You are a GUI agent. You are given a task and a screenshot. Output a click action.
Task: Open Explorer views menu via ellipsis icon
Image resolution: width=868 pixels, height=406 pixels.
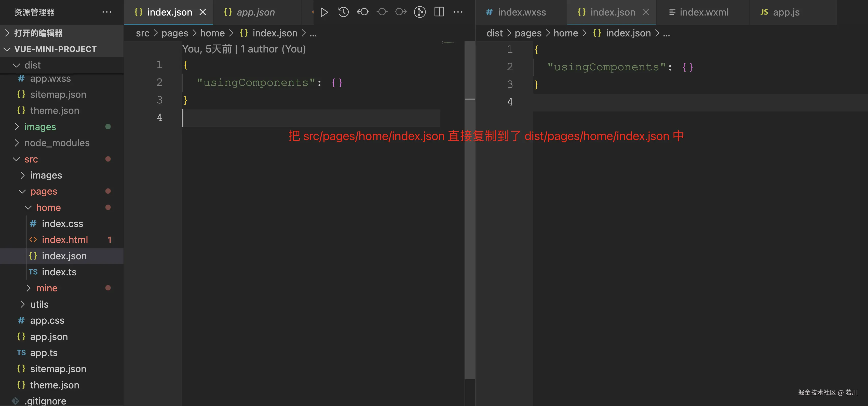(107, 12)
